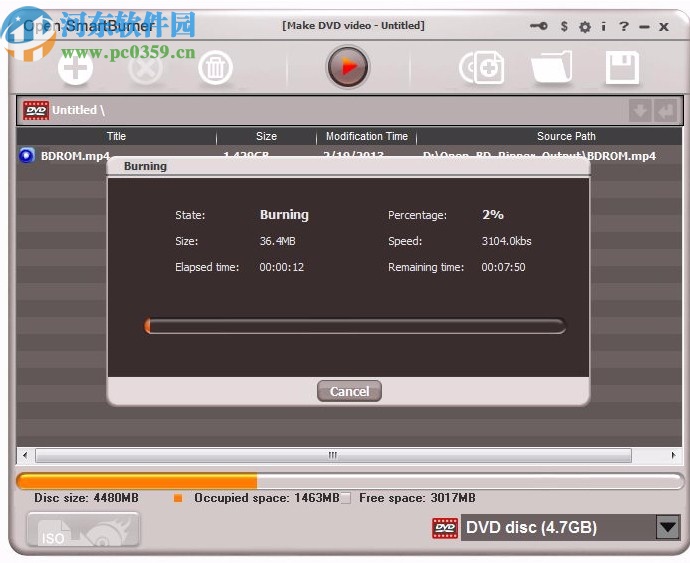Open a project with the folder icon

point(552,67)
